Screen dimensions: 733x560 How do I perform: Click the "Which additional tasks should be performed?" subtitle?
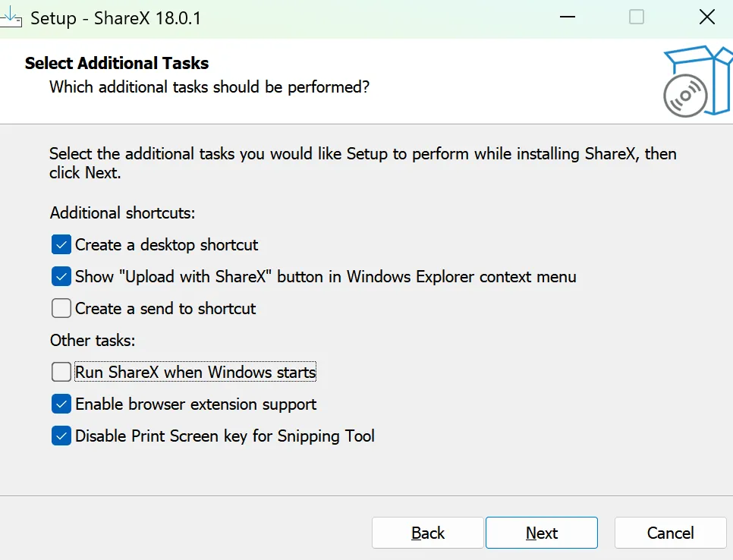pyautogui.click(x=209, y=87)
